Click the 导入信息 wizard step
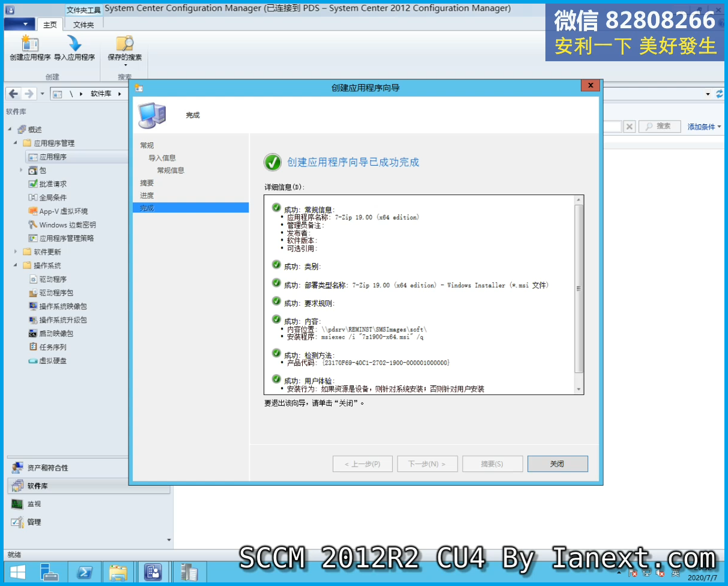728x586 pixels. click(x=162, y=158)
